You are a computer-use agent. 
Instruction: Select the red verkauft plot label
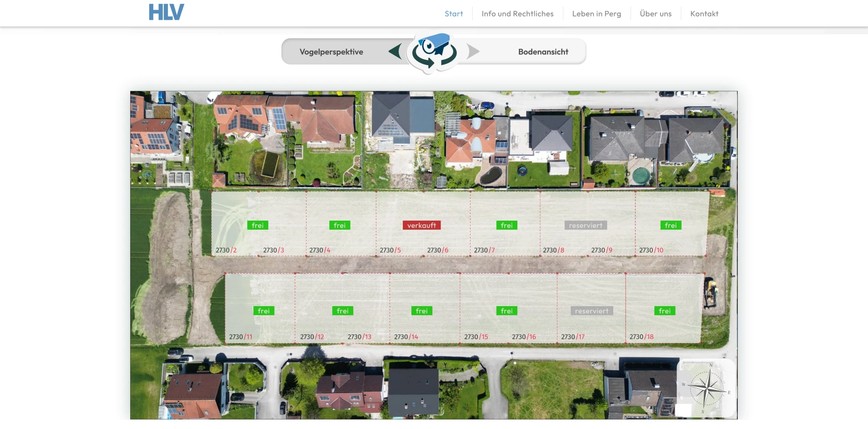tap(421, 225)
